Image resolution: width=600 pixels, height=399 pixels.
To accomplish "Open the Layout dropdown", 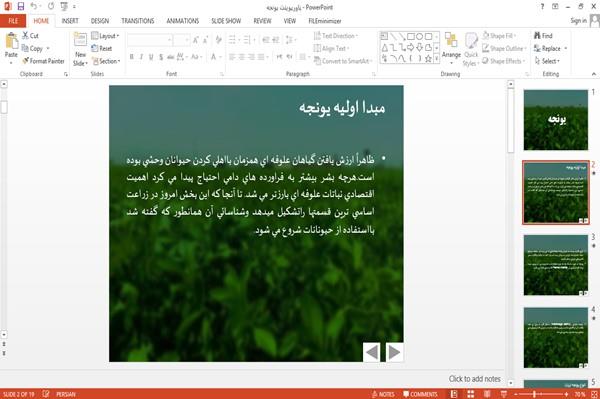I will 105,36.
